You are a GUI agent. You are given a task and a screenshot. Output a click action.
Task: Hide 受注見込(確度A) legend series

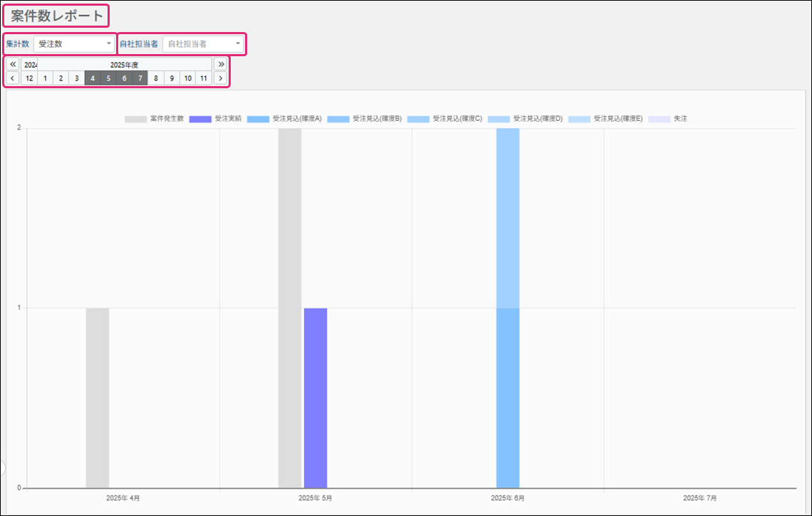285,119
